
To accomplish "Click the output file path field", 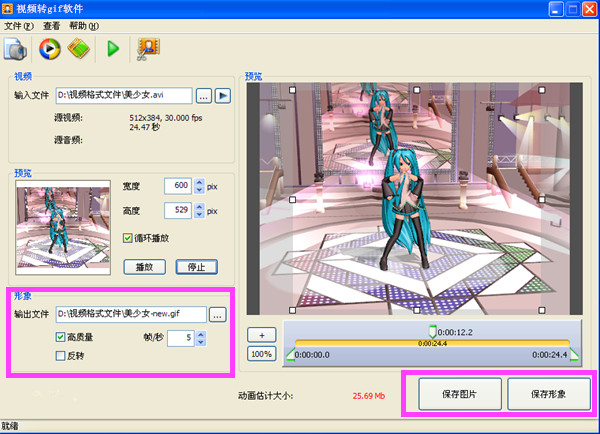I will pos(131,314).
